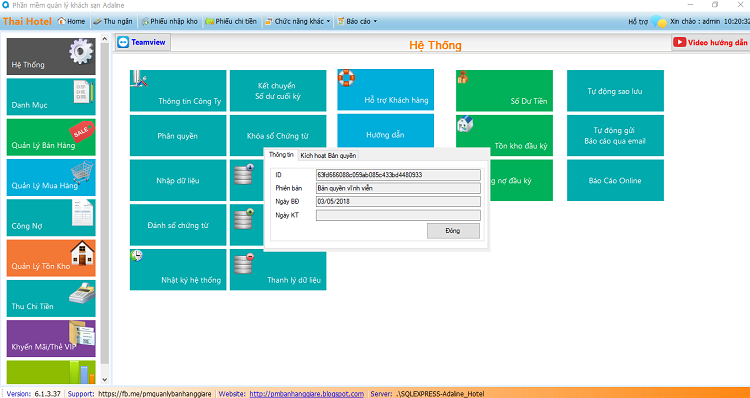The height and width of the screenshot is (398, 750).
Task: Open Hỗ trợ Khách hàng tile
Action: [386, 90]
